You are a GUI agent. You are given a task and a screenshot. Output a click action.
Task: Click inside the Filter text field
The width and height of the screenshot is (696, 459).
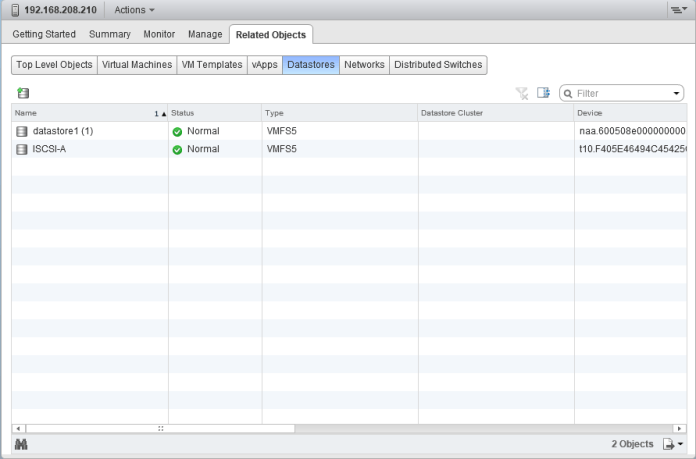tap(620, 94)
